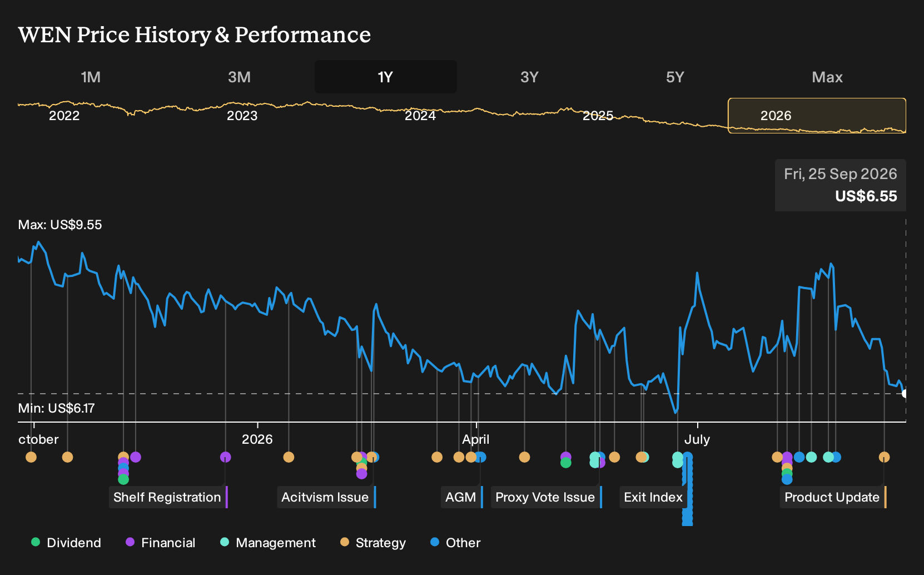Click the July axis label
Screen dimensions: 924x575
click(697, 439)
